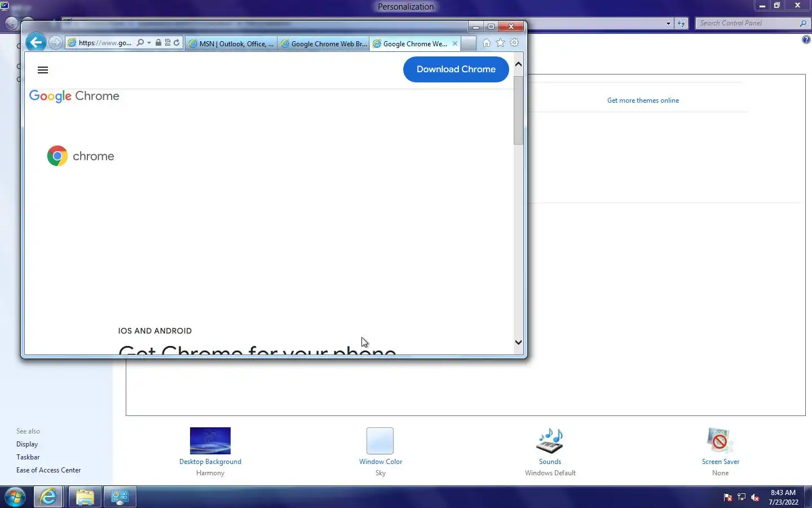This screenshot has width=812, height=508.
Task: Open IE Tools gear menu
Action: coord(514,43)
